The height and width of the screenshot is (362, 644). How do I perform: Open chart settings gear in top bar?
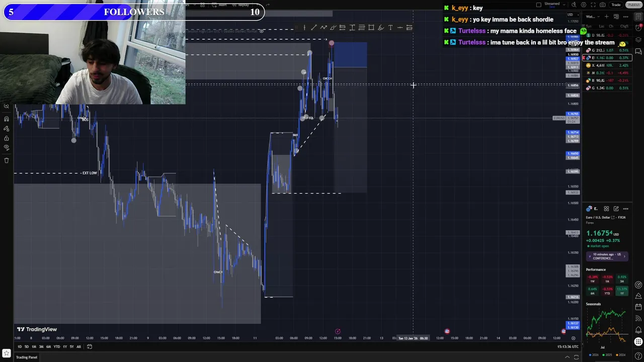click(584, 5)
